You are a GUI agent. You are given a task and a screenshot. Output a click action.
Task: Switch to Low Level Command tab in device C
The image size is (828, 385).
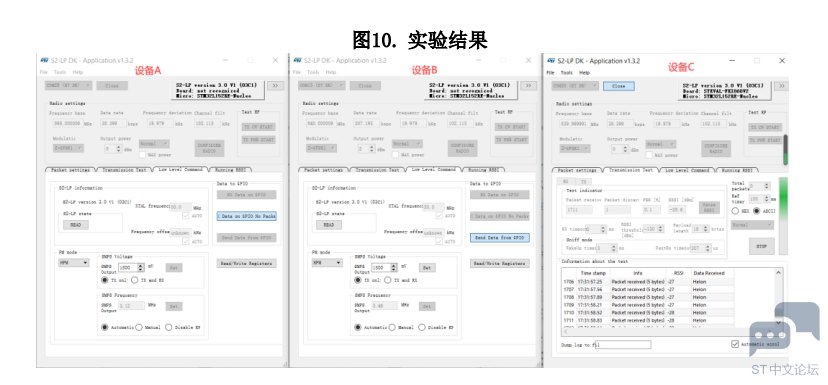pos(687,171)
